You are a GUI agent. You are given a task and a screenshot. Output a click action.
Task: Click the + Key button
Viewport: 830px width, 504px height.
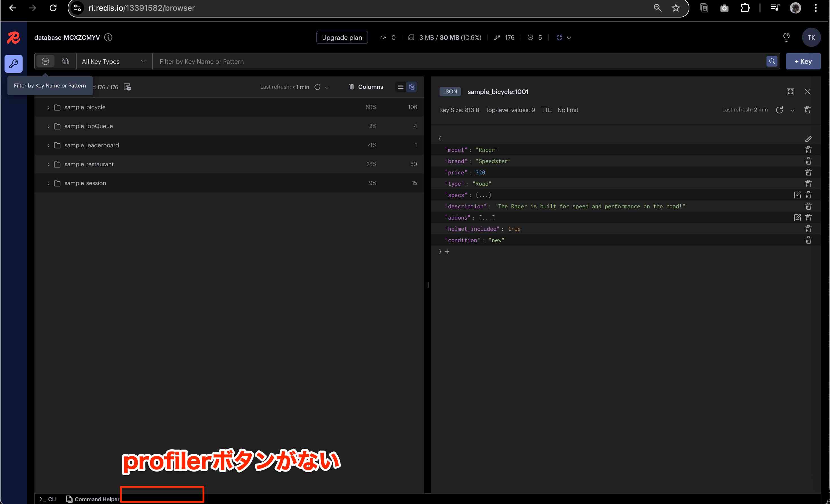pyautogui.click(x=803, y=61)
